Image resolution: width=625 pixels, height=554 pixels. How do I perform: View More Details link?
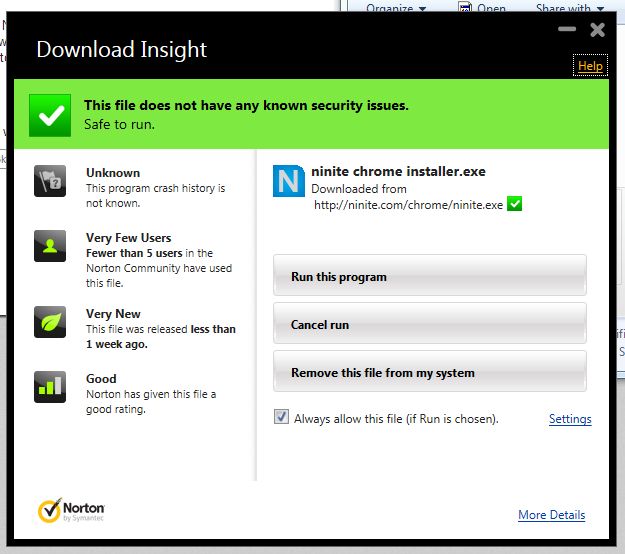[x=552, y=515]
